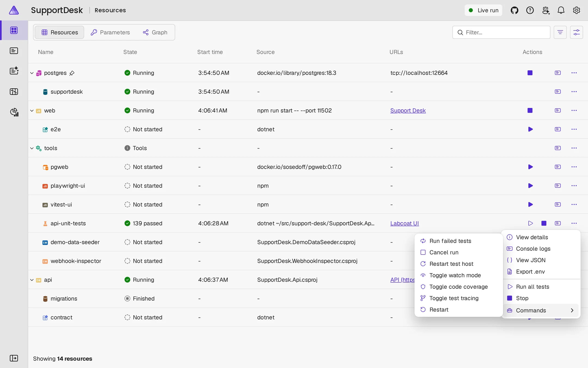Switch to the Graph tab

pos(155,32)
